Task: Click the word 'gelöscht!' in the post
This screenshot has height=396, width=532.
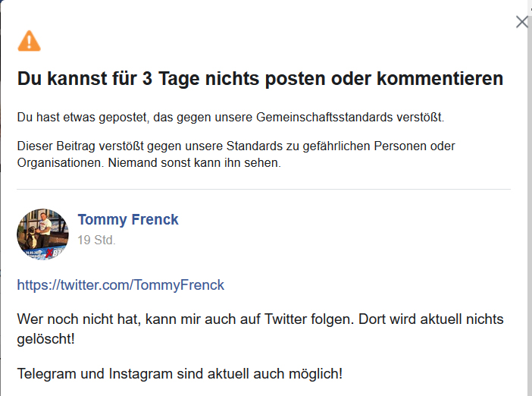Action: click(45, 339)
